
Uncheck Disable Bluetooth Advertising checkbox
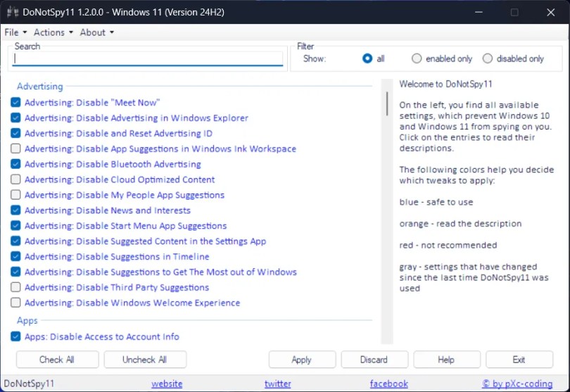(x=15, y=164)
